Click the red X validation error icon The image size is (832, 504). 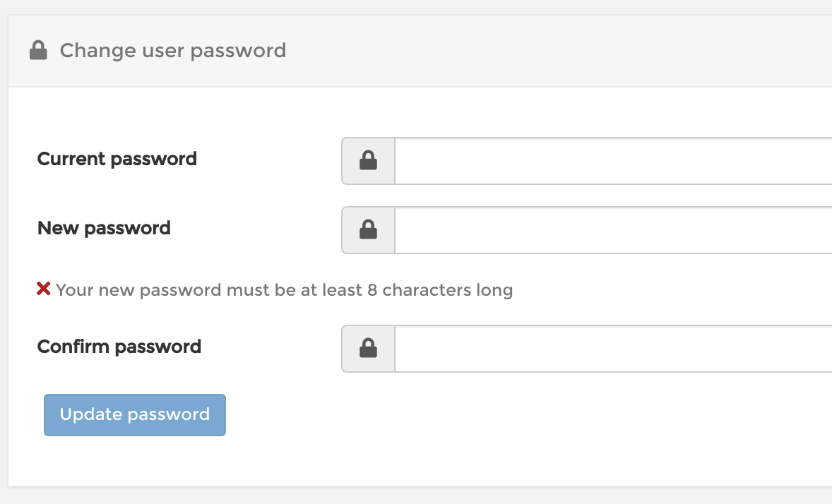44,289
